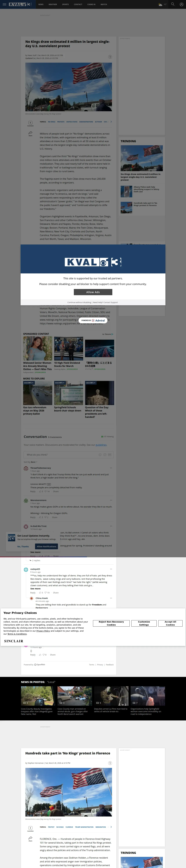Open the Albany Police trending story thumbnail
Viewport: 186px width, 868px height.
click(x=127, y=191)
